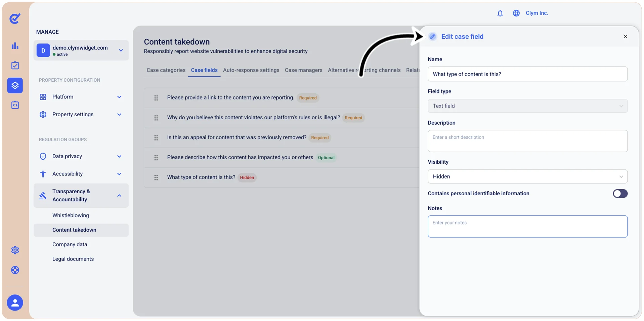Expand the demo.clymwidget.com property selector

(81, 50)
